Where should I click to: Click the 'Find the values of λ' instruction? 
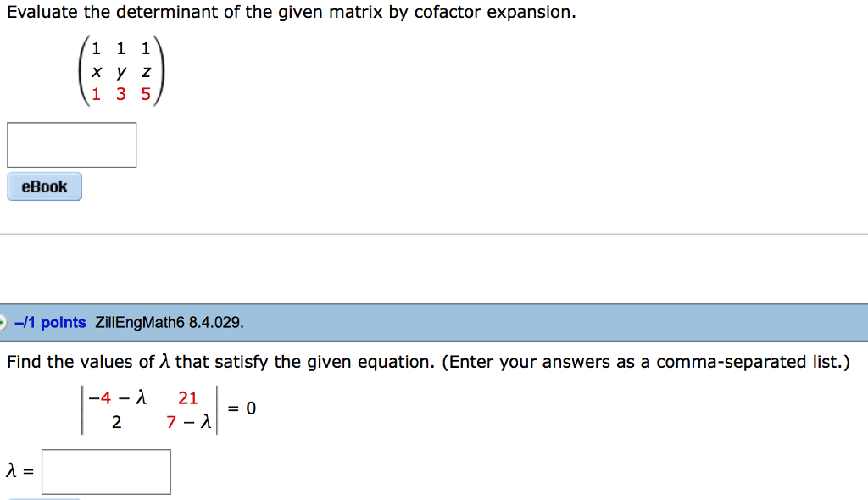pyautogui.click(x=428, y=362)
